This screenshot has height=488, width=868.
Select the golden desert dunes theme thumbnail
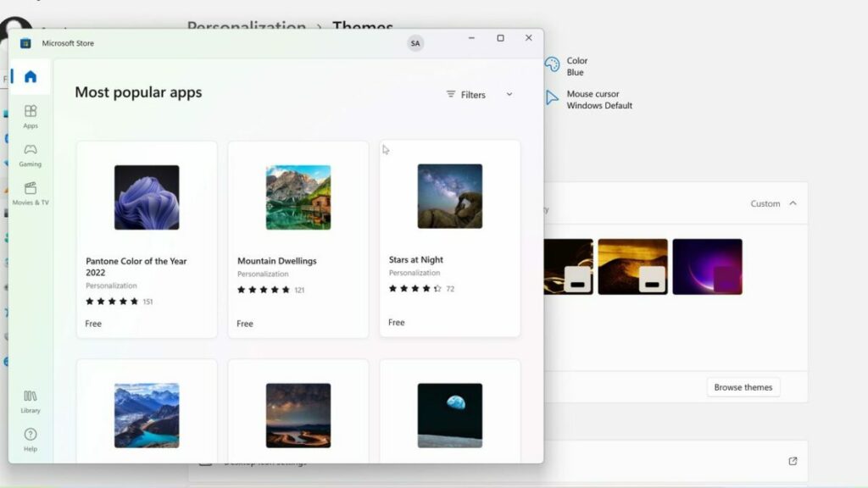coord(632,267)
